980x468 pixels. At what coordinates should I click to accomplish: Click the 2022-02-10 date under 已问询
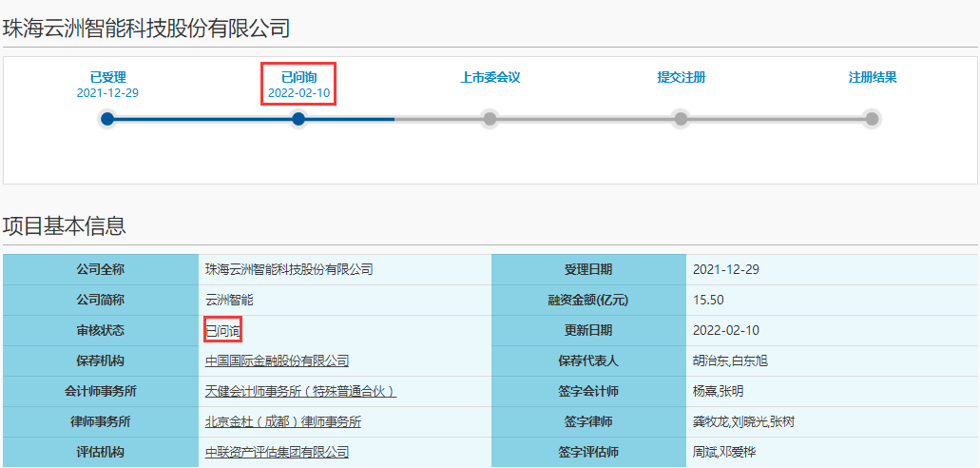[298, 93]
